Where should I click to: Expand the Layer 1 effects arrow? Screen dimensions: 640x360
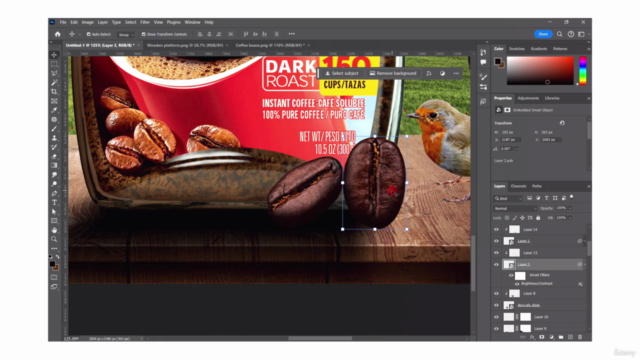coord(585,241)
